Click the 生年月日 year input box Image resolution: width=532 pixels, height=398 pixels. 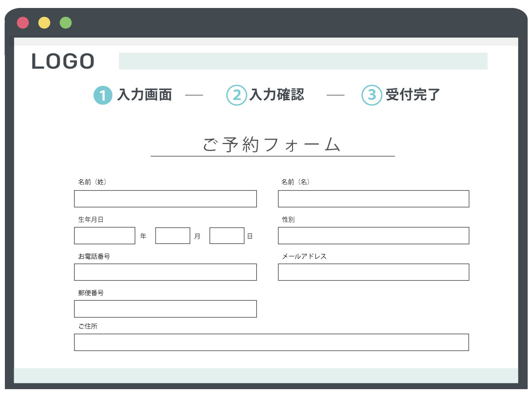tap(104, 235)
